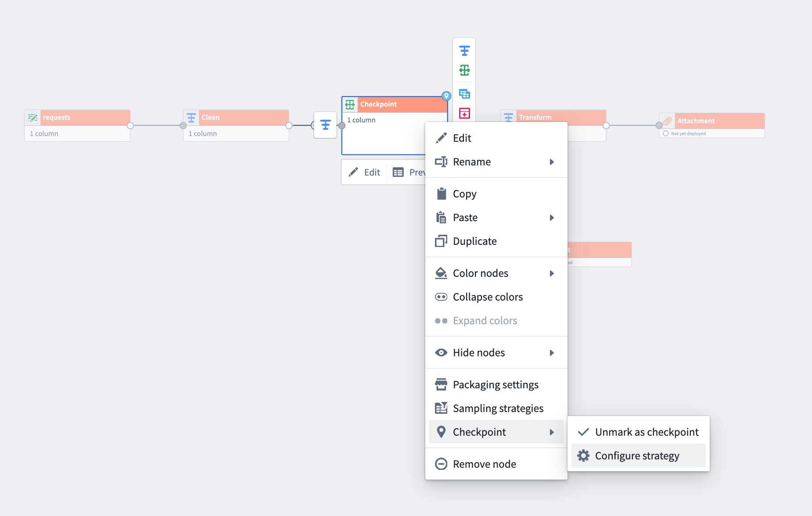Click the output port circle on the Clean node

288,125
